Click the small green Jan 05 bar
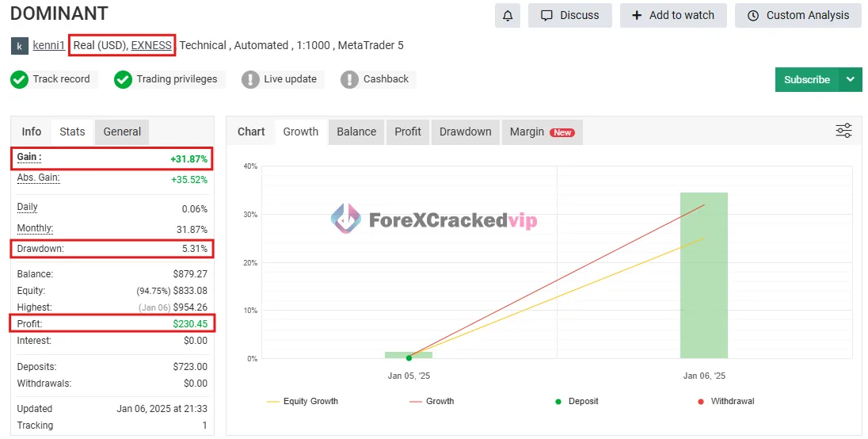868x439 pixels. tap(409, 355)
